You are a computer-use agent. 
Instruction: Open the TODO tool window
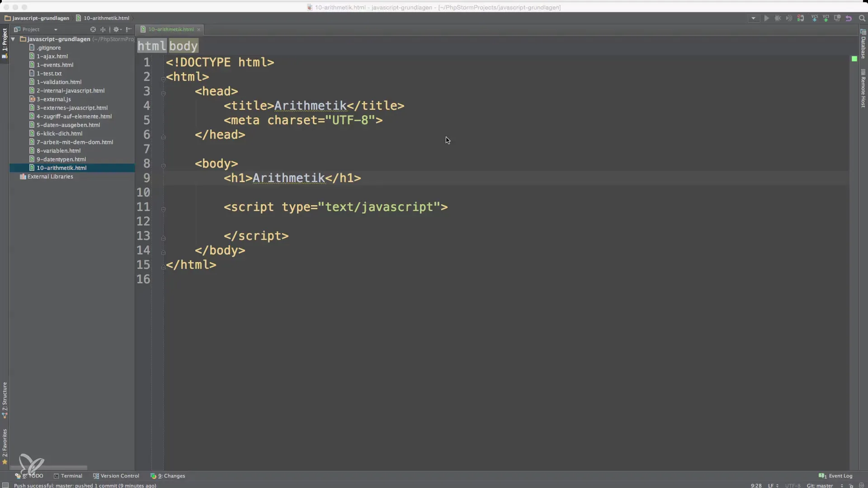point(29,476)
